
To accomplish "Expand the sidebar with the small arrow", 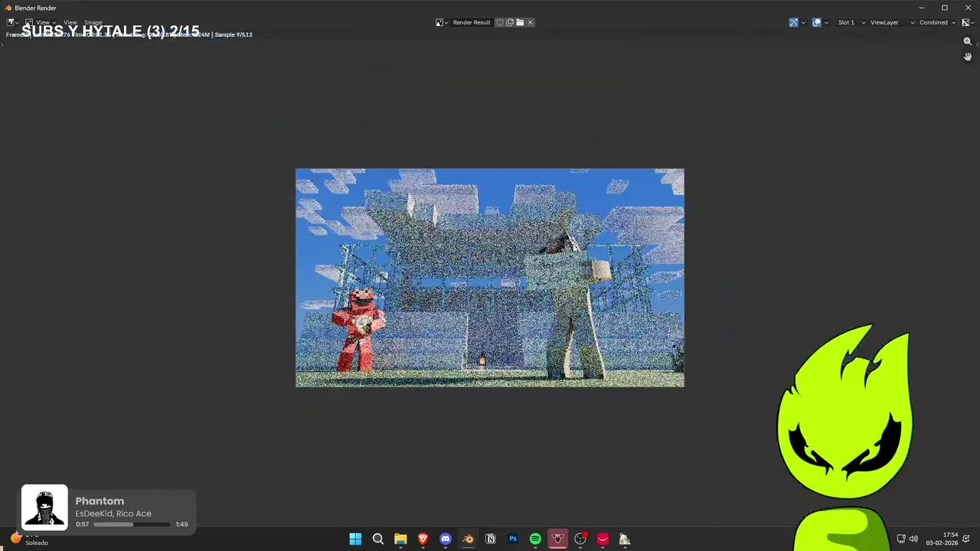I will [x=978, y=44].
